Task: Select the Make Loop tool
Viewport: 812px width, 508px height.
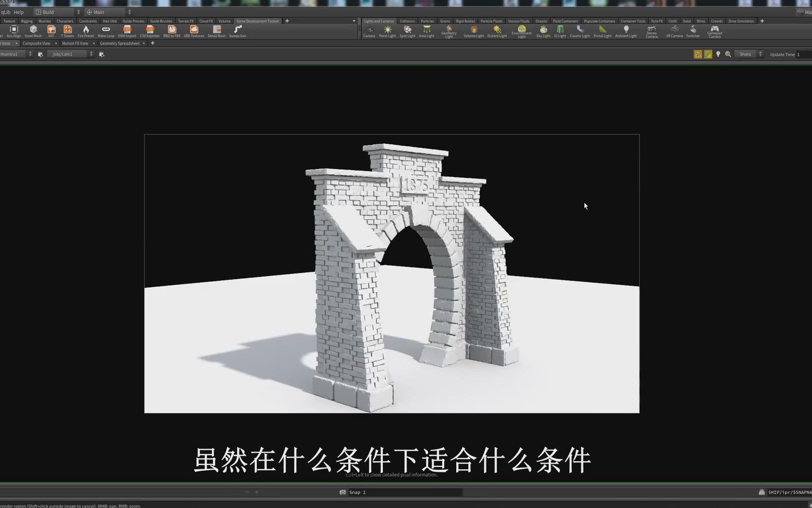Action: (106, 32)
